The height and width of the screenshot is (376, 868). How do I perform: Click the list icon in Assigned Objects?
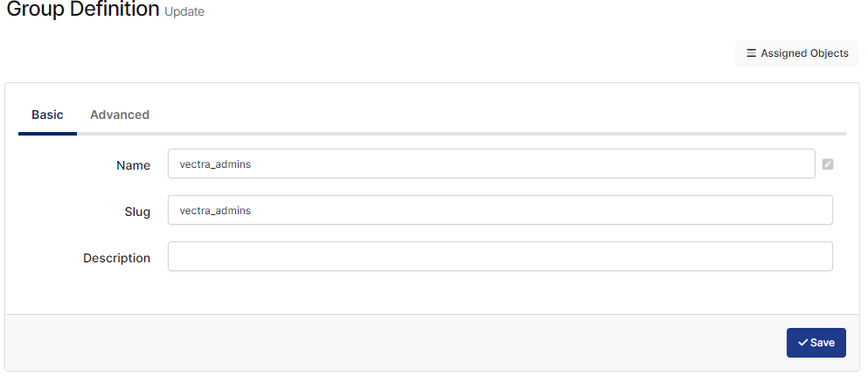coord(751,53)
